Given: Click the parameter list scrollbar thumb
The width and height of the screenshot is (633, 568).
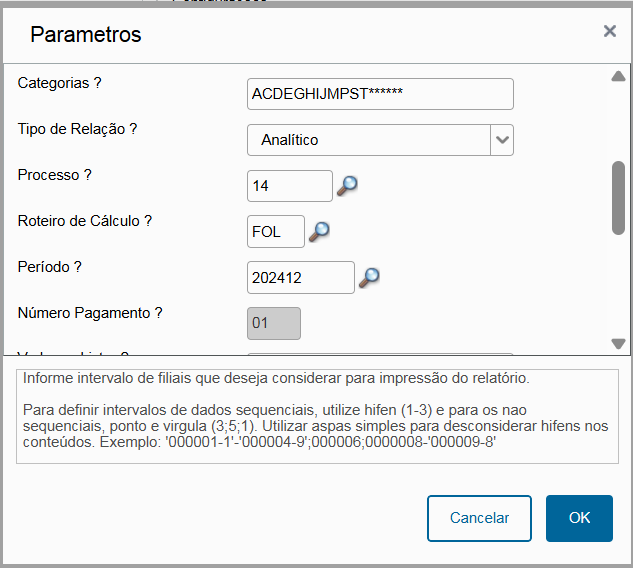Looking at the screenshot, I should pyautogui.click(x=618, y=198).
